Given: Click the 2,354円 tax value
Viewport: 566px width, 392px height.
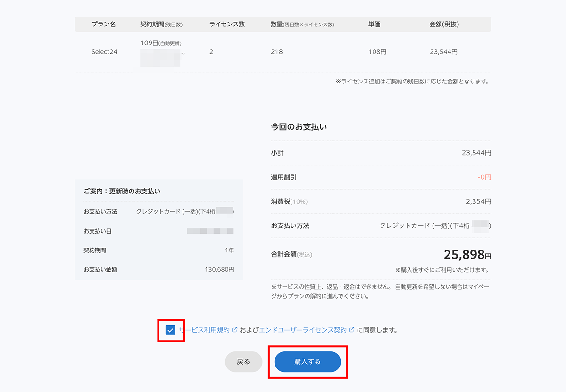Looking at the screenshot, I should pos(478,201).
